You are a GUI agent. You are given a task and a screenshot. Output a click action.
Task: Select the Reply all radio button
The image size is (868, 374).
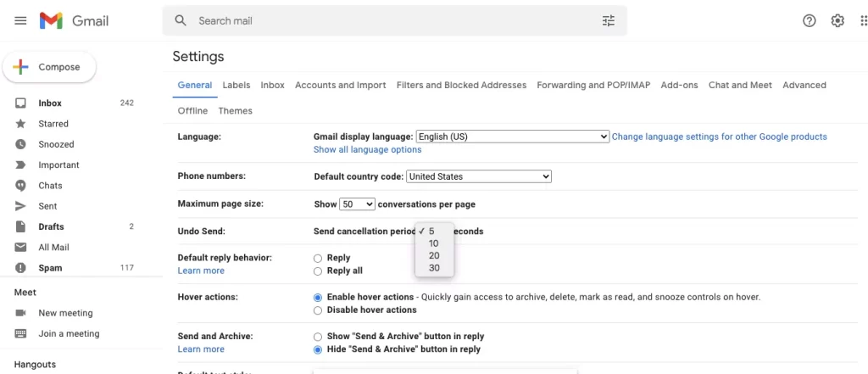tap(318, 271)
